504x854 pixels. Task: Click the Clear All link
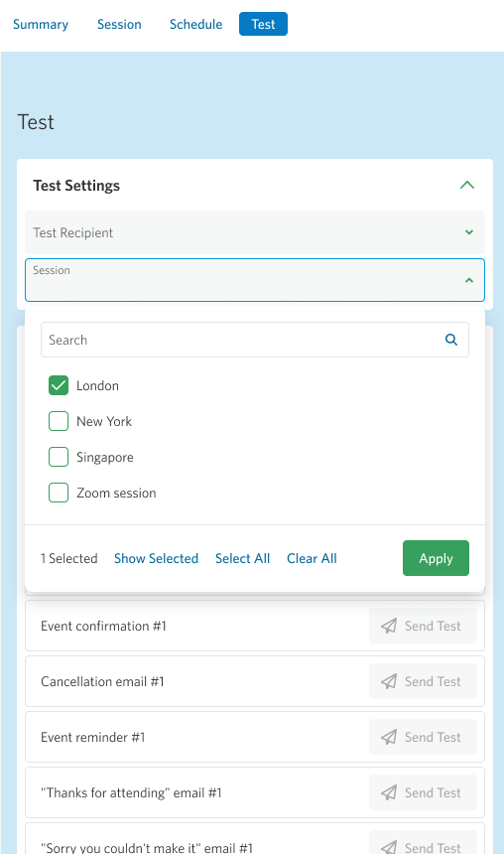point(312,558)
